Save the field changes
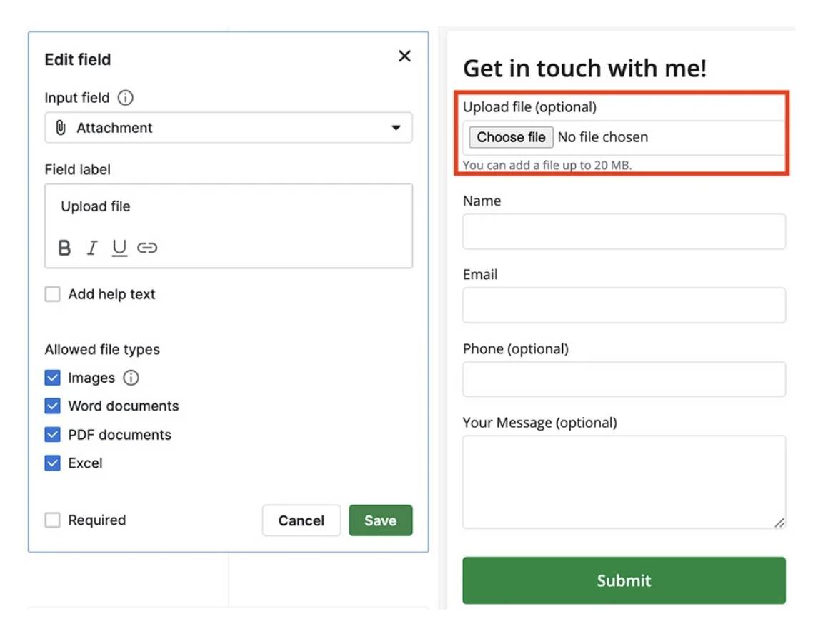 [x=380, y=520]
